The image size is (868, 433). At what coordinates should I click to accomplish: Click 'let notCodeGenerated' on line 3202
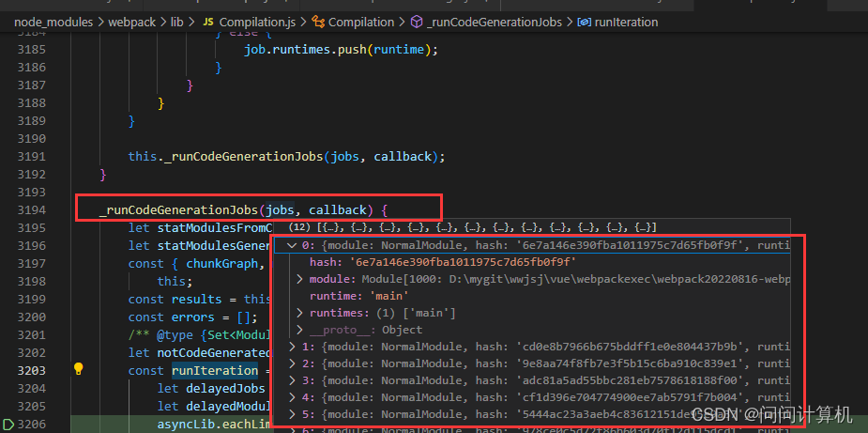click(201, 352)
